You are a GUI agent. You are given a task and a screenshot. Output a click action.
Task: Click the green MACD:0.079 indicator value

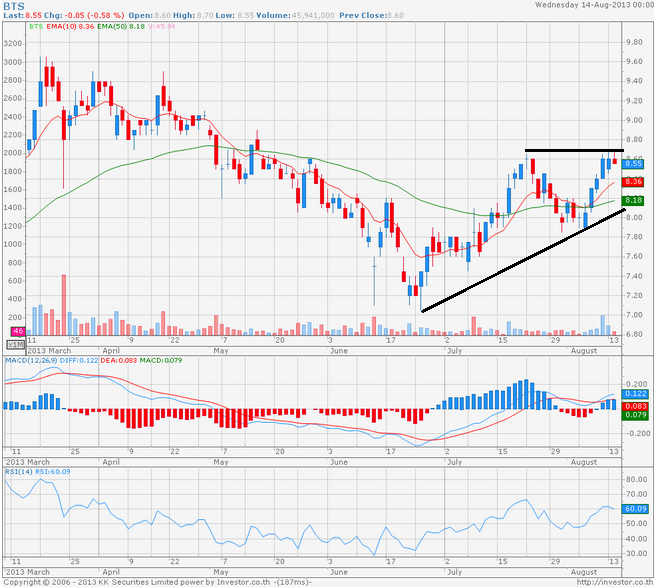tap(161, 360)
